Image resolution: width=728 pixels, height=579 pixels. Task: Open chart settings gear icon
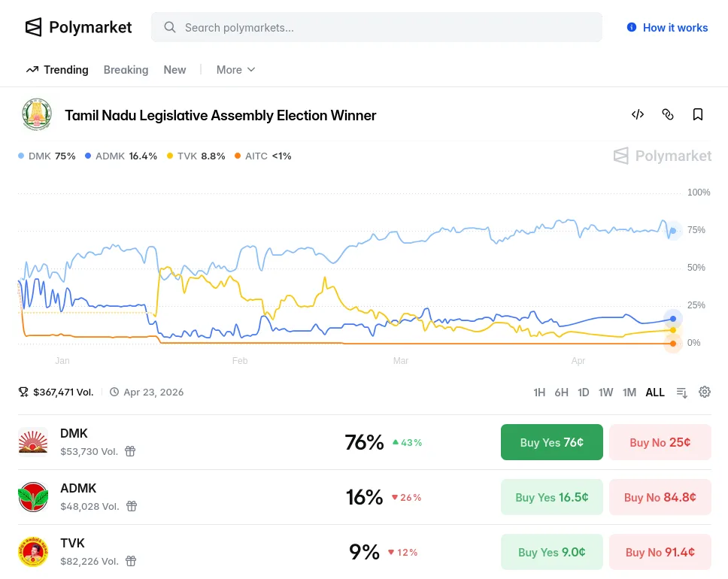coord(705,392)
